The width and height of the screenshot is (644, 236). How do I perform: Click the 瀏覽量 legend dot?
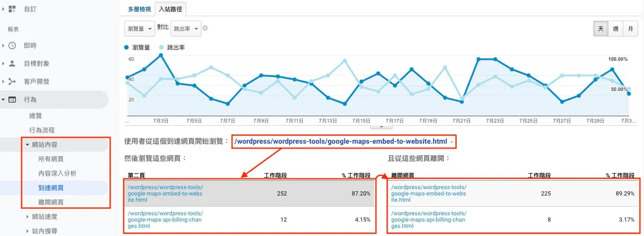point(127,47)
